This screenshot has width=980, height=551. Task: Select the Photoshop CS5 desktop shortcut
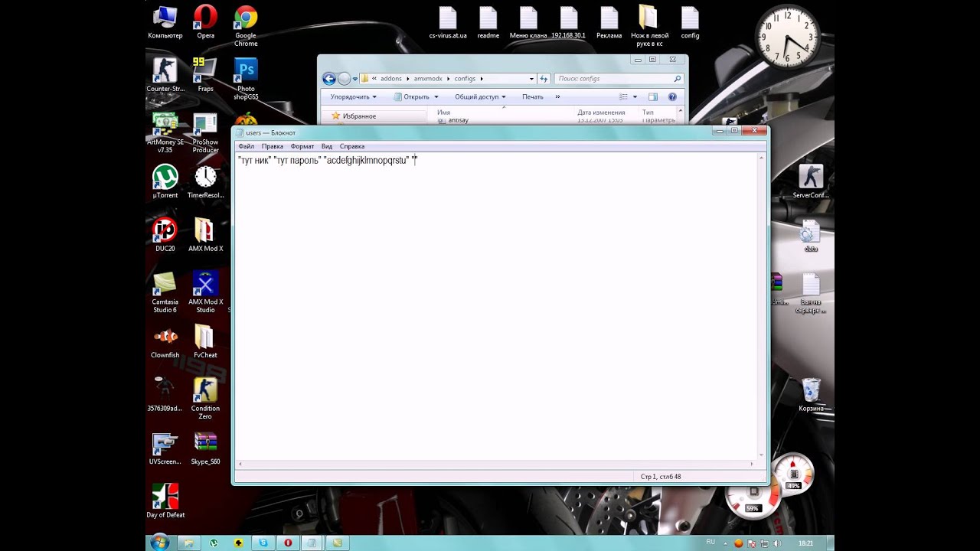(246, 79)
